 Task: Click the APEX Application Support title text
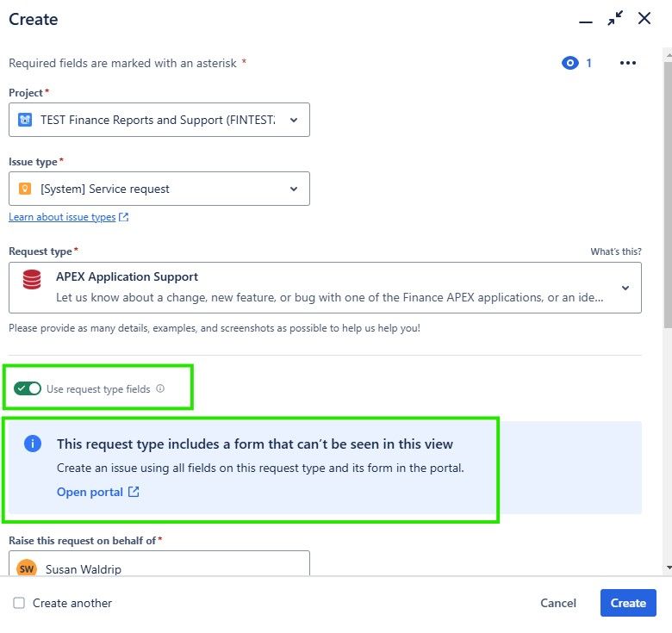click(x=127, y=276)
